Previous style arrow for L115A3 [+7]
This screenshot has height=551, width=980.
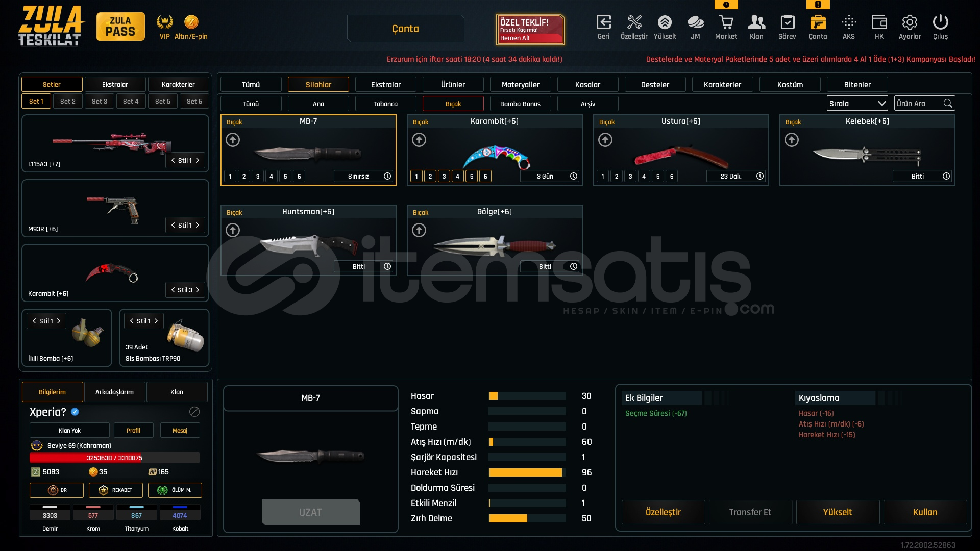173,160
